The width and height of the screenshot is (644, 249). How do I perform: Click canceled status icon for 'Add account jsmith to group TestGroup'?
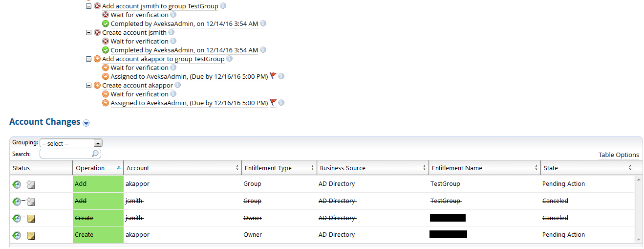[x=97, y=6]
